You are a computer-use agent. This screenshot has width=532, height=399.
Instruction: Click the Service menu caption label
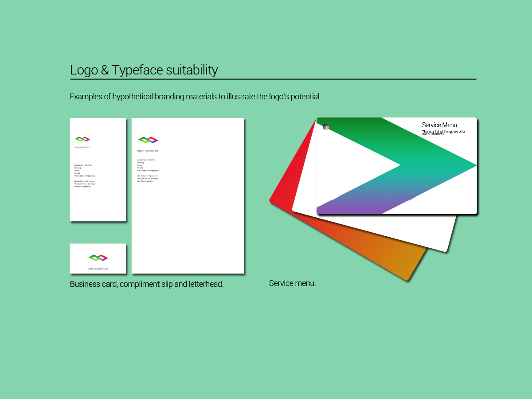tap(293, 283)
